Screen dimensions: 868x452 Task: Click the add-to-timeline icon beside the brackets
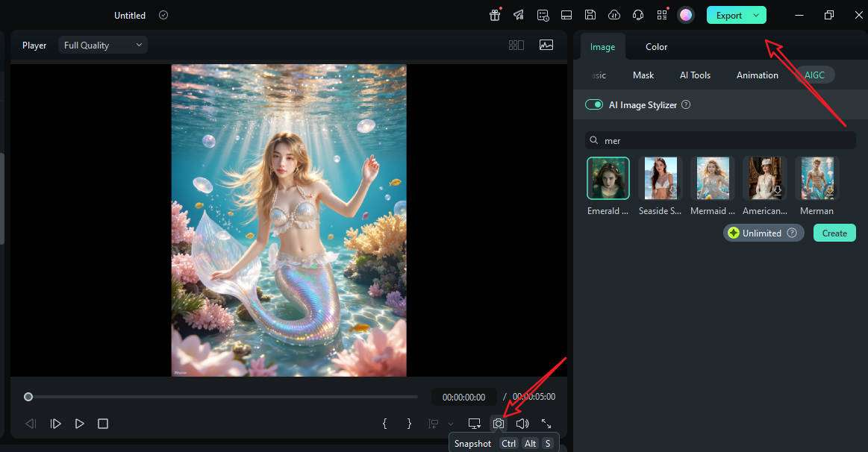coord(434,424)
